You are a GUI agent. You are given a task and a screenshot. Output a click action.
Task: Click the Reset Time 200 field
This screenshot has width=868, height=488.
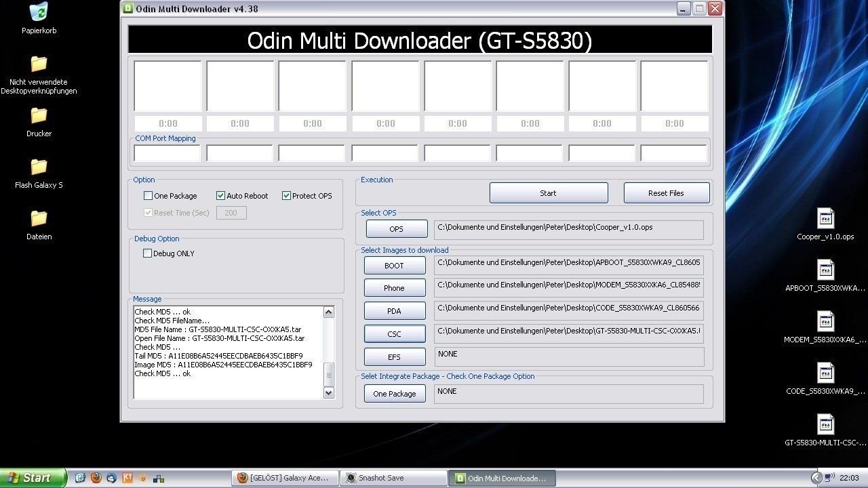[x=231, y=213]
